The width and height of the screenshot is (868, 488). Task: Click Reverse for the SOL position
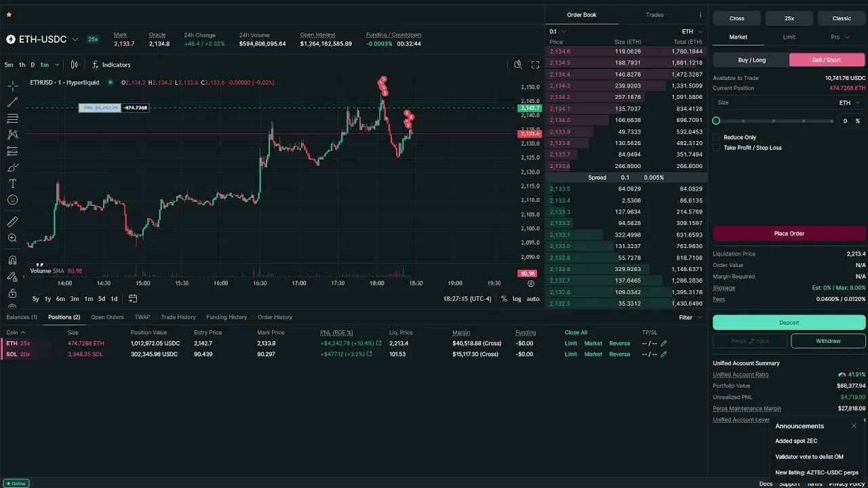[620, 354]
